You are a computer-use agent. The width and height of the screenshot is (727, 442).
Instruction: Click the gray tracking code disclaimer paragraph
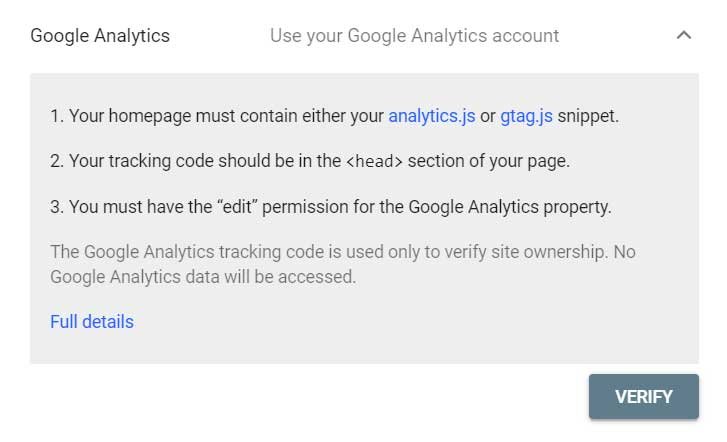click(x=342, y=264)
